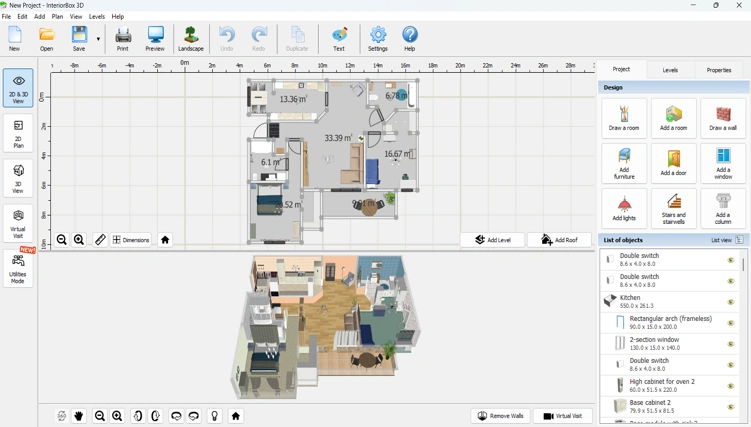The height and width of the screenshot is (427, 751).
Task: Toggle visibility of 2-section window
Action: 731,344
